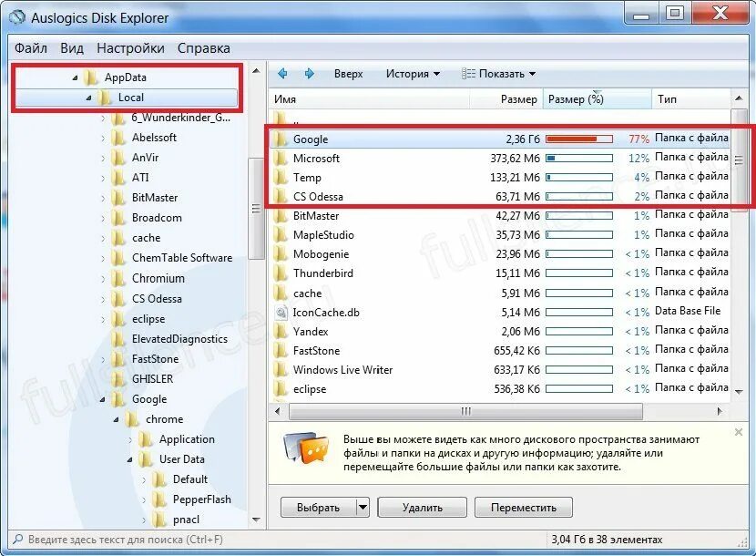Click the magnifier icon in the search box
The image size is (756, 556).
coord(18,539)
